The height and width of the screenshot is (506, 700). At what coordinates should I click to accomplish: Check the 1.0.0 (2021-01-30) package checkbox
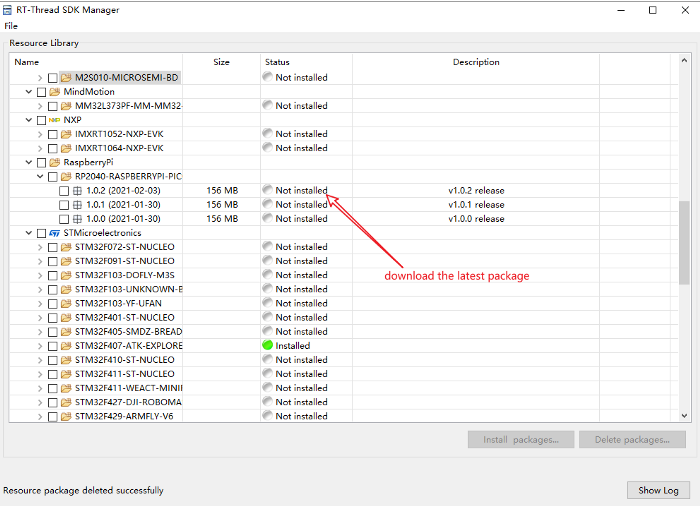64,219
